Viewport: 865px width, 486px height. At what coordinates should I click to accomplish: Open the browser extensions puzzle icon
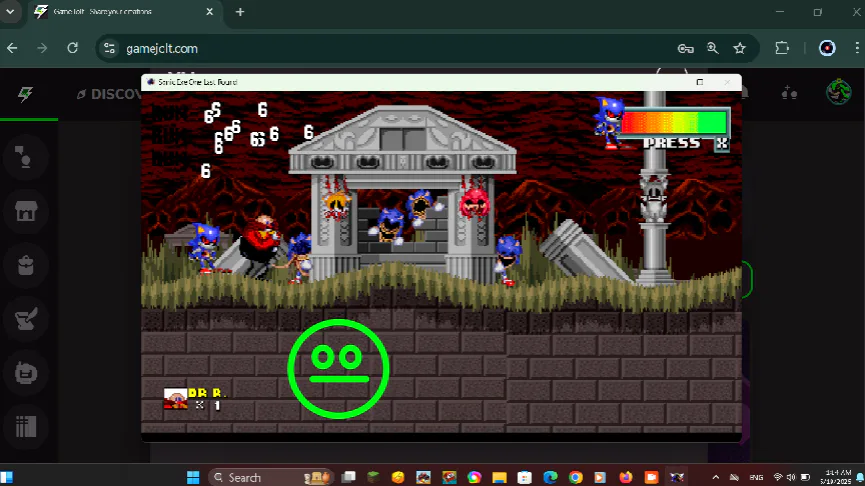pos(782,49)
